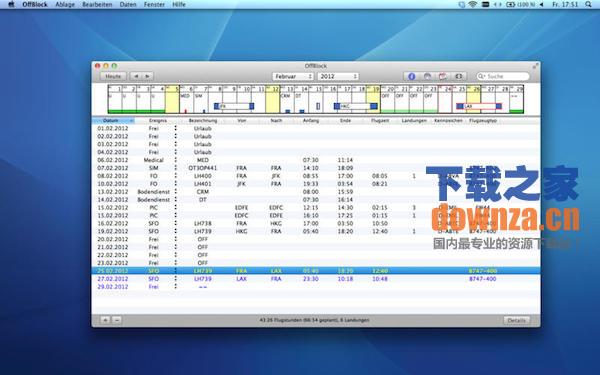Viewport: 600px width, 375px height.
Task: Click the minus button to remove entry
Action: tap(117, 320)
